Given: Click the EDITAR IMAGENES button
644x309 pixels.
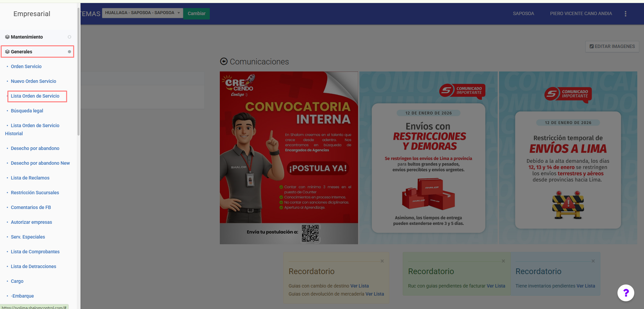Looking at the screenshot, I should click(612, 46).
